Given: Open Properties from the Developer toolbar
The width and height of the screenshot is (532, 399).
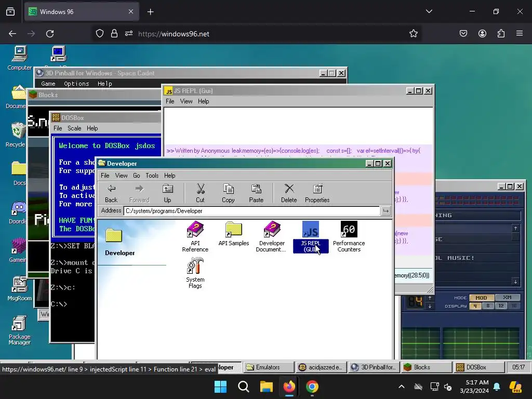Looking at the screenshot, I should click(x=317, y=193).
